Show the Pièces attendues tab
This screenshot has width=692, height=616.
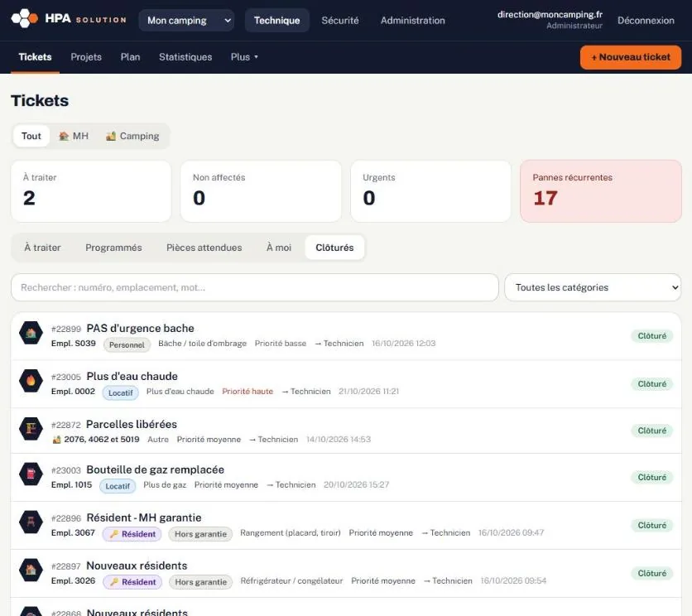coord(204,248)
